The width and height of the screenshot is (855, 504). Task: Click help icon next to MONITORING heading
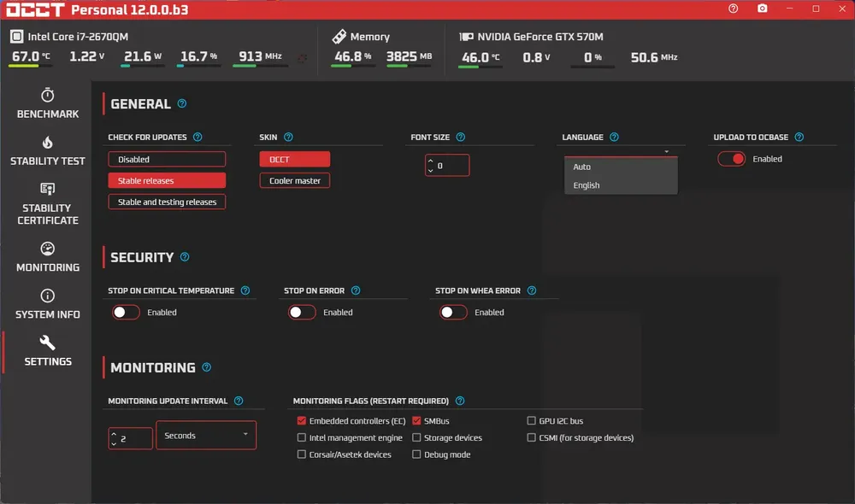click(207, 367)
